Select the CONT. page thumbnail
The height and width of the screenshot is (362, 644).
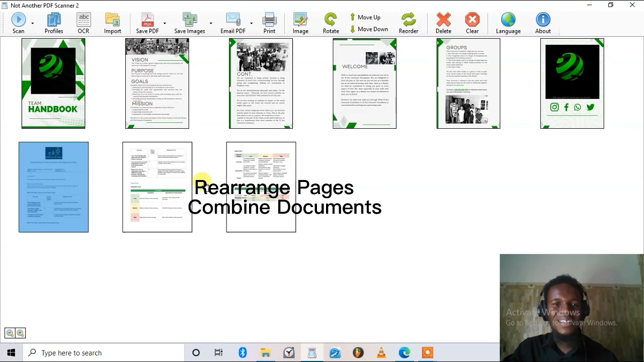click(x=261, y=83)
